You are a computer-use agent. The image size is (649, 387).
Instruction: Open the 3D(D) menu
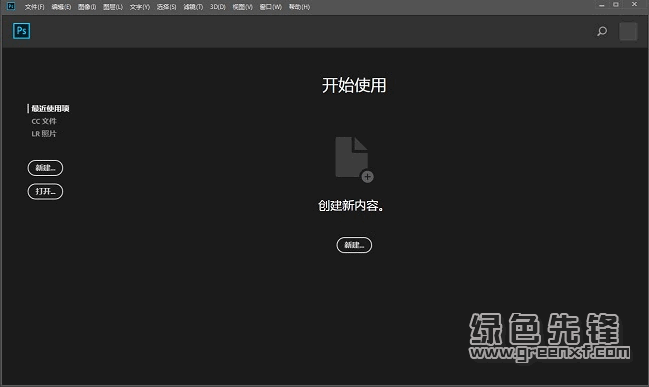(x=218, y=7)
